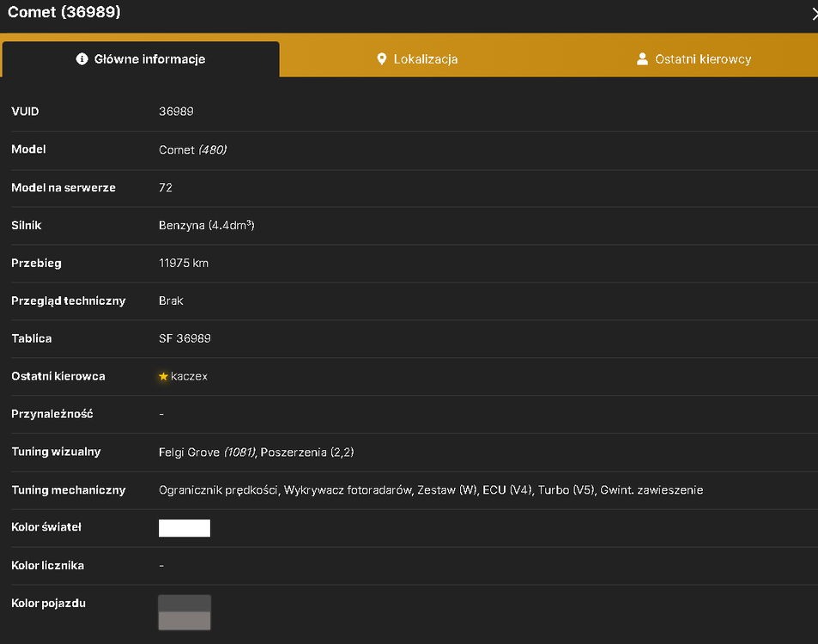Click the Przebieg row label
The height and width of the screenshot is (644, 818).
click(x=36, y=263)
